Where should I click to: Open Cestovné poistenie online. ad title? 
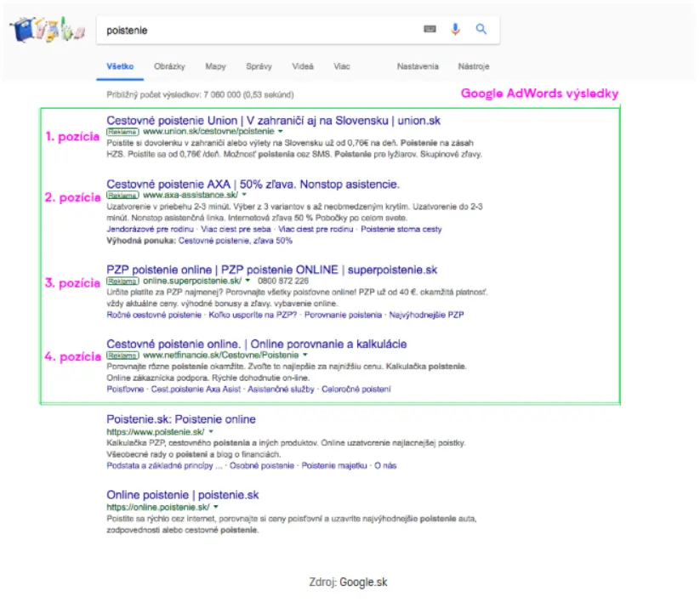[x=256, y=344]
